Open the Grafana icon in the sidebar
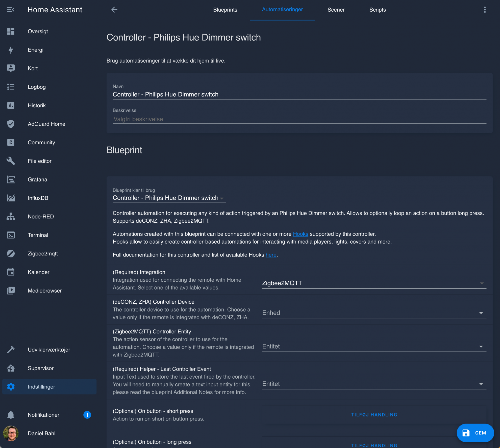The width and height of the screenshot is (500, 448). point(11,179)
